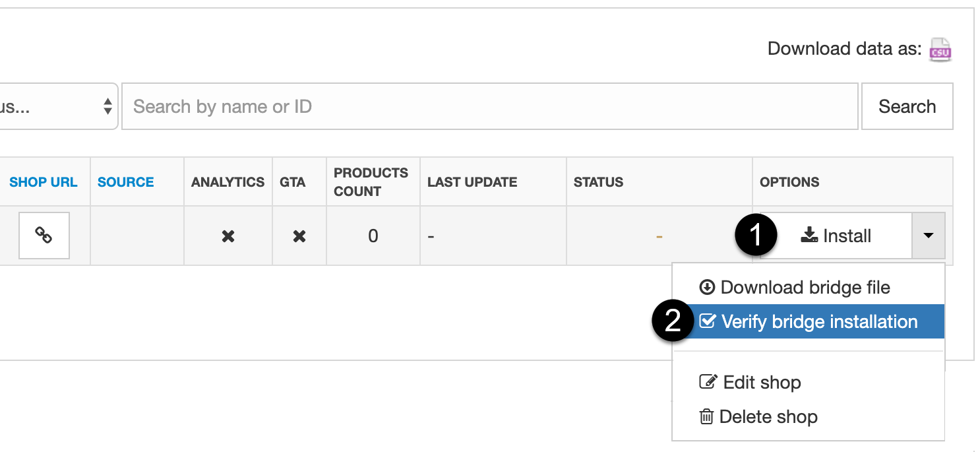Click the Install button
The height and width of the screenshot is (452, 980).
[x=836, y=236]
